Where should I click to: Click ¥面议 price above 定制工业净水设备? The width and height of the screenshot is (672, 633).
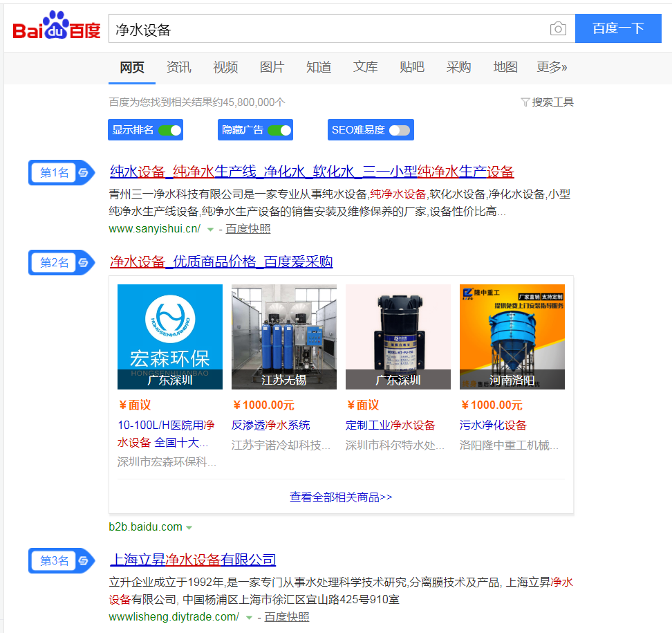363,405
